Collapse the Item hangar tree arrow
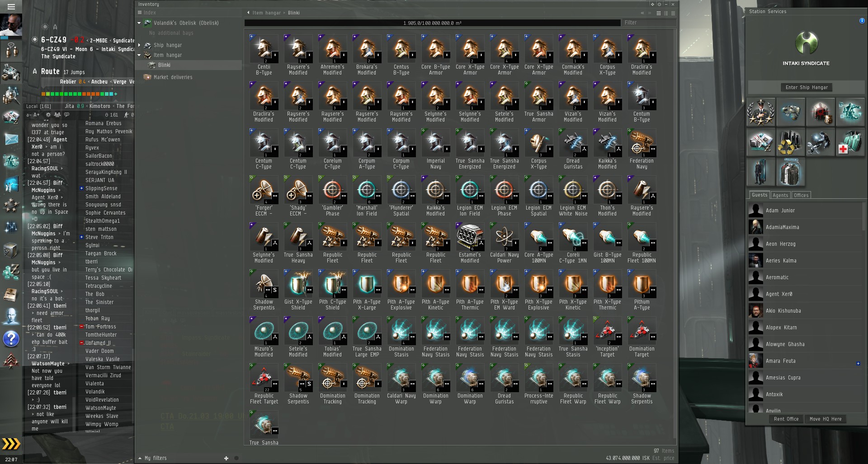The height and width of the screenshot is (464, 868). coord(139,55)
